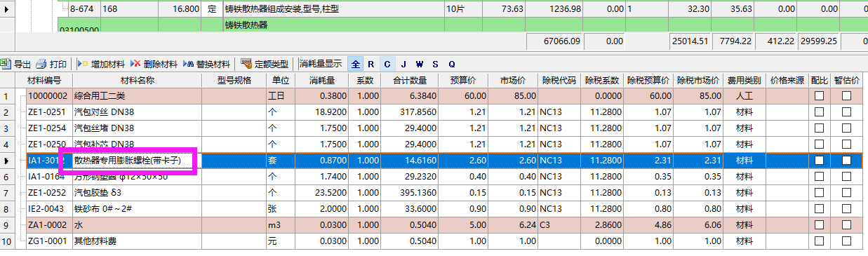Image resolution: width=868 pixels, height=256 pixels.
Task: Check 暂估价 box for 综合用工二类 row
Action: [x=847, y=96]
